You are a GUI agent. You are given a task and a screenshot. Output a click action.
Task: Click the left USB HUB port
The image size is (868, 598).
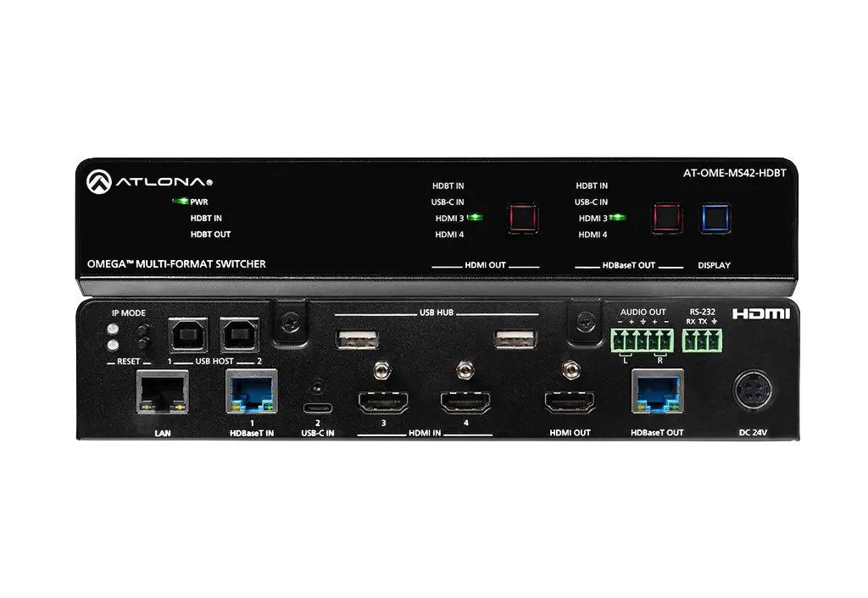click(x=357, y=339)
